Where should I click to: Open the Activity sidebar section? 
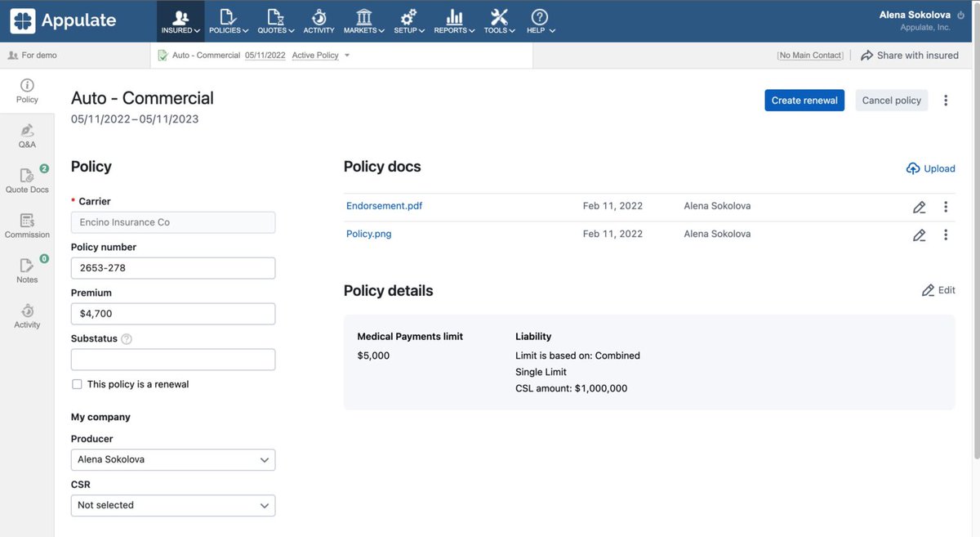coord(27,316)
